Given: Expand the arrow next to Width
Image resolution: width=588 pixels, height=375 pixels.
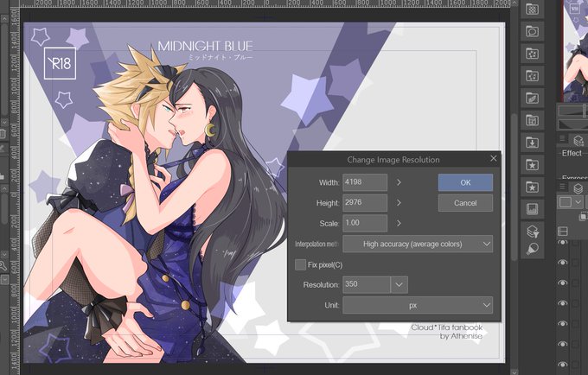Looking at the screenshot, I should pos(399,182).
